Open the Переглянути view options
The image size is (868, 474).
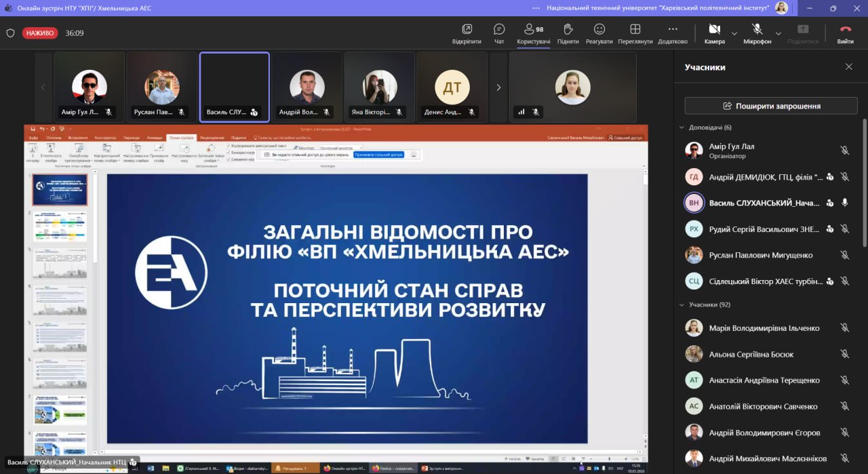[635, 33]
